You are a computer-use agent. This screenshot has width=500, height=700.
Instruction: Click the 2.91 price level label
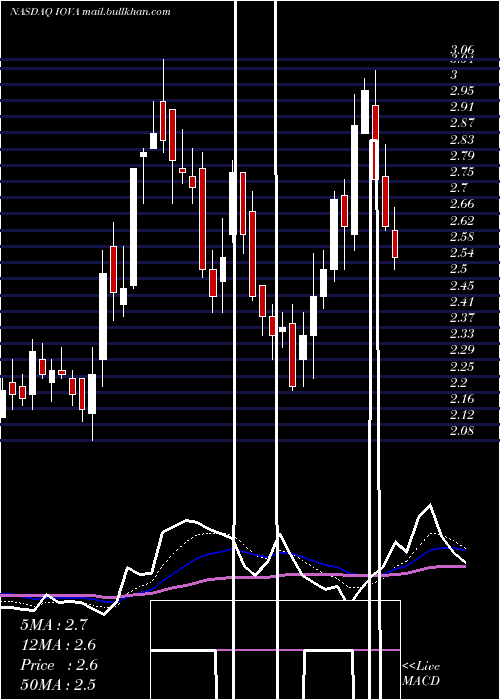click(462, 107)
